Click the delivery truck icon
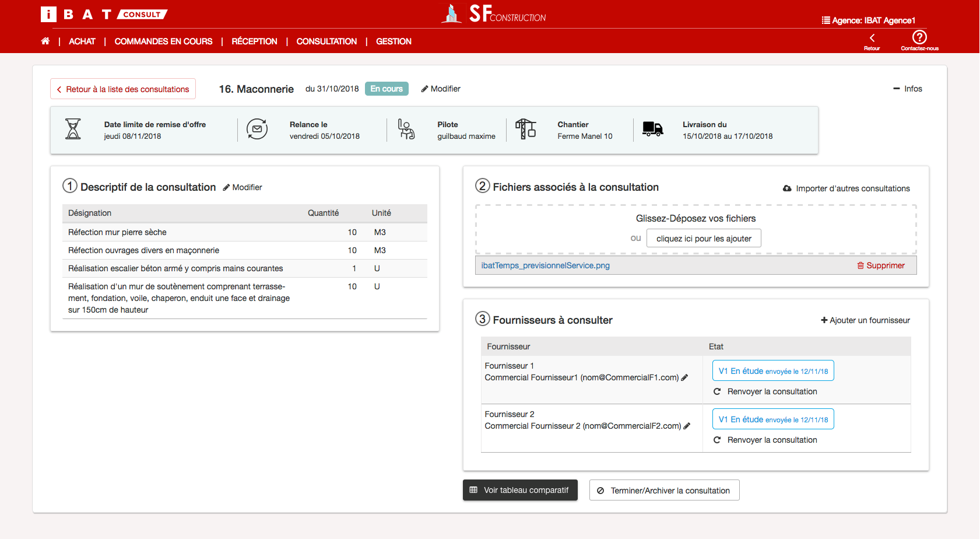Viewport: 980px width, 539px height. pyautogui.click(x=652, y=129)
